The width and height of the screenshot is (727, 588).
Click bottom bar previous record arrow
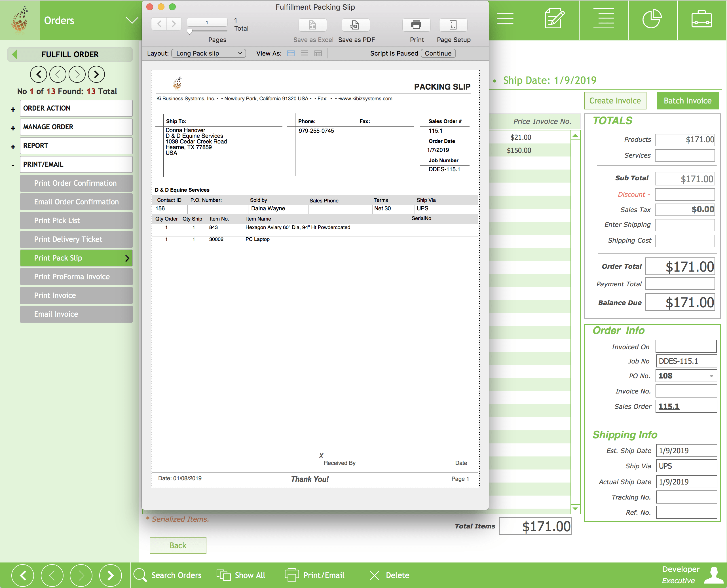tap(52, 575)
